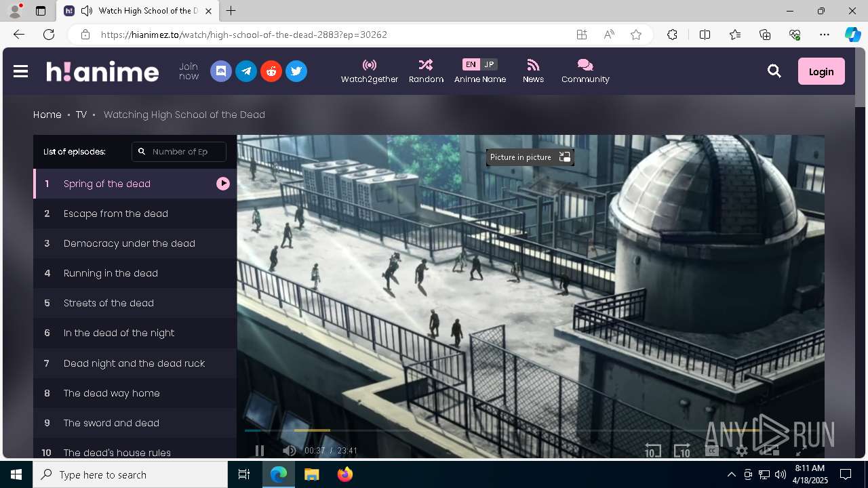Select episode 6 In the dead of the night
This screenshot has width=868, height=488.
click(135, 333)
